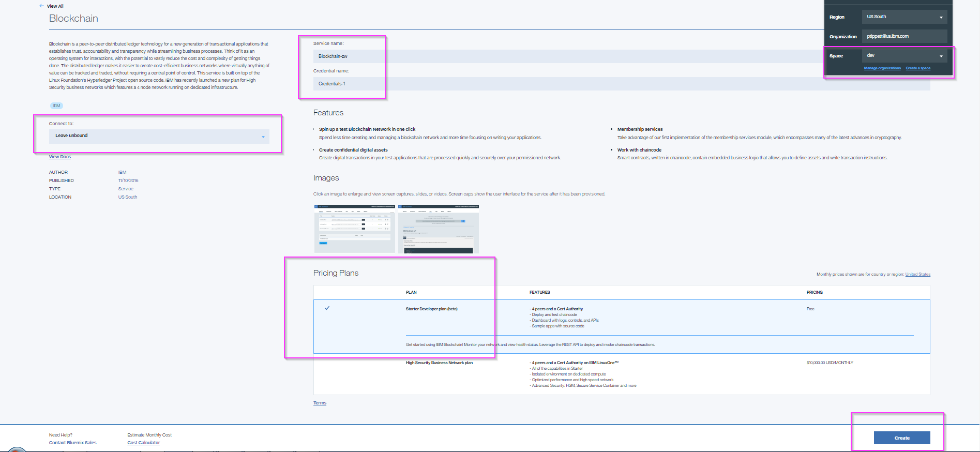Open the Region dropdown showing US South
Image resolution: width=980 pixels, height=452 pixels.
tap(904, 17)
